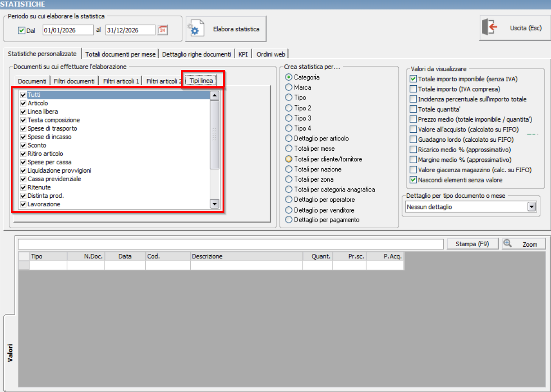Select the Tipo radio option
This screenshot has width=551, height=392.
click(289, 97)
